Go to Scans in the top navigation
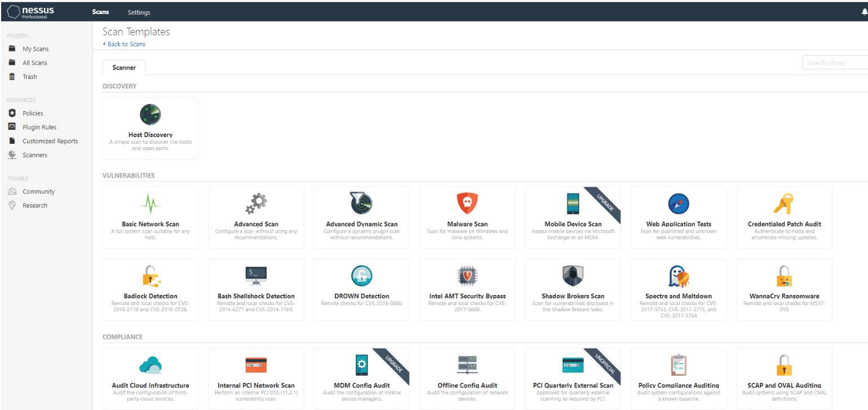Viewport: 868px width, 410px height. 100,12
